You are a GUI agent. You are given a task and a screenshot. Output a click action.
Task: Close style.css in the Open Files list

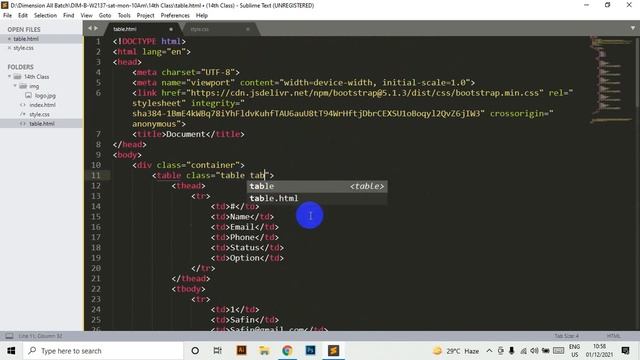9,48
